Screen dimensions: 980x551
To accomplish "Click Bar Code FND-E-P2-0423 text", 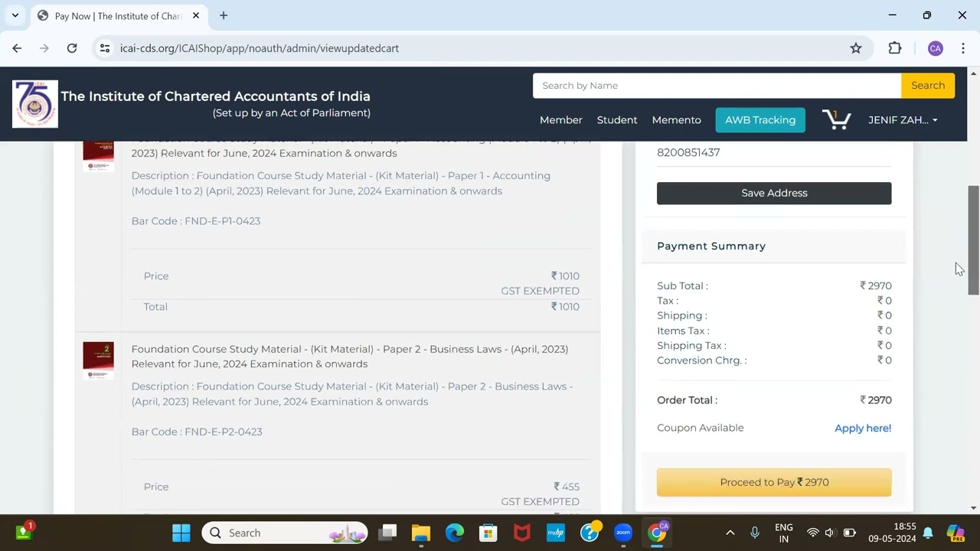I will [x=197, y=432].
